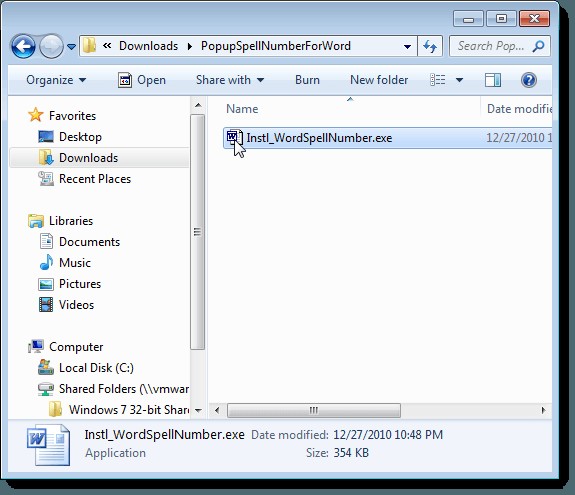Click the Size value 354 KB
The height and width of the screenshot is (495, 575).
point(351,453)
